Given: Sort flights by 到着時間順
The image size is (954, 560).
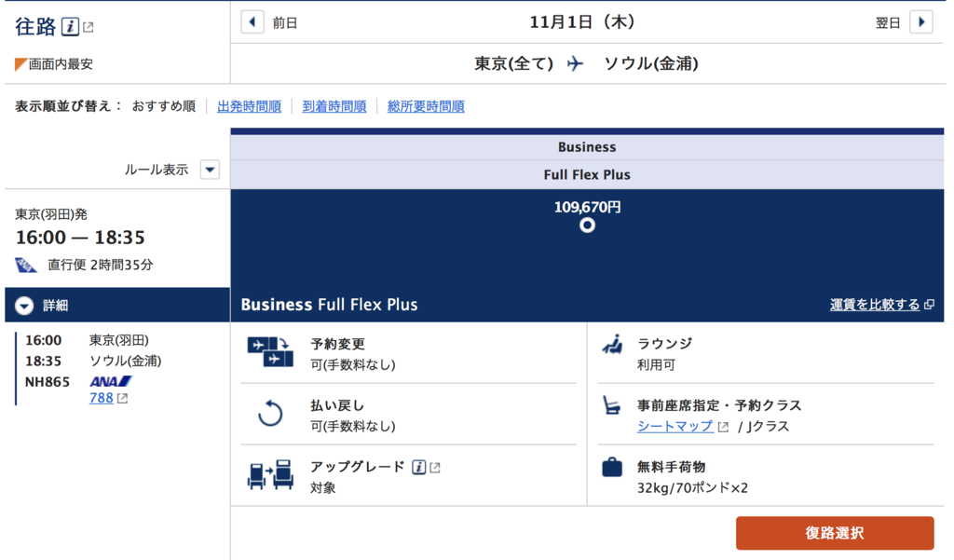Looking at the screenshot, I should [x=334, y=106].
